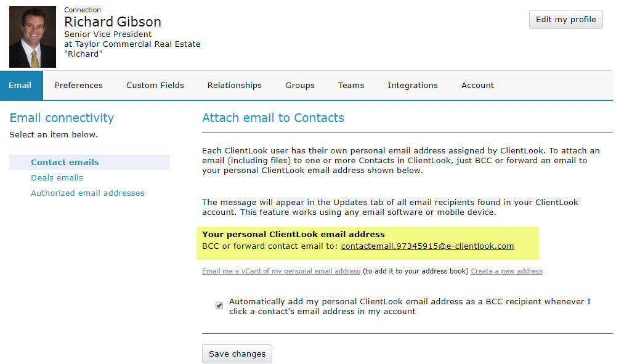Click the Email connectivity heading
Image resolution: width=624 pixels, height=364 pixels.
(60, 118)
